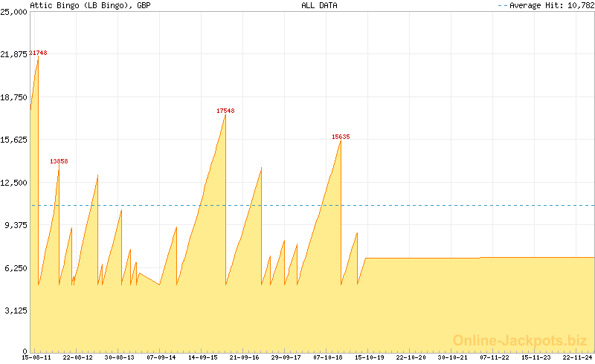595x364 pixels.
Task: Click the 22-10-20 date label
Action: [x=411, y=357]
